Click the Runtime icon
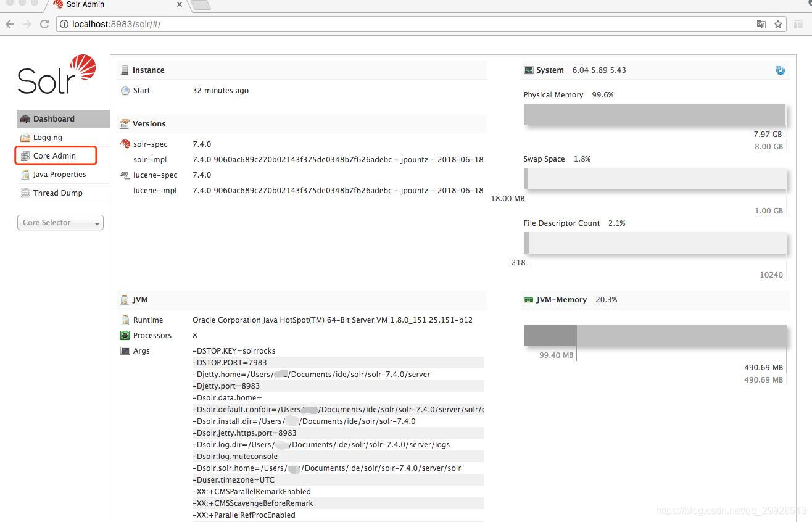 pyautogui.click(x=125, y=320)
